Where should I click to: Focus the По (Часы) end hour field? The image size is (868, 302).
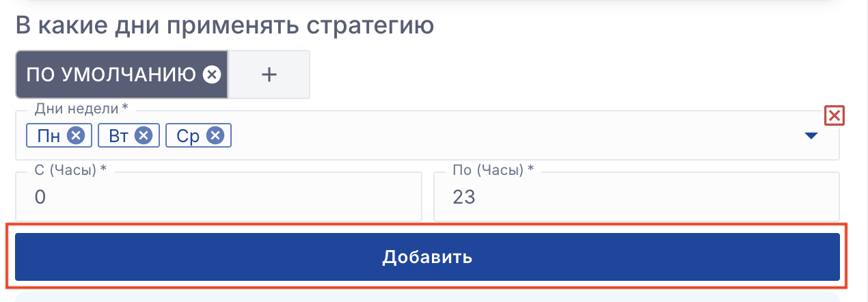point(636,197)
